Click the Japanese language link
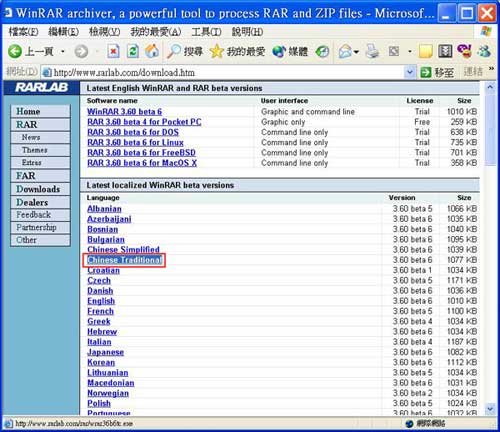The height and width of the screenshot is (432, 500). pyautogui.click(x=105, y=352)
